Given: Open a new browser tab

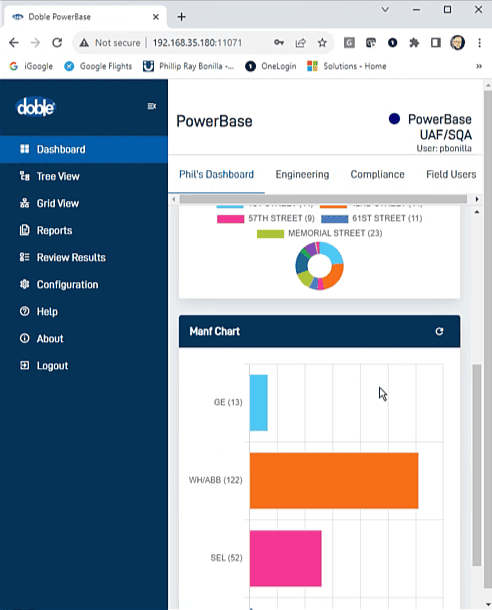Looking at the screenshot, I should (x=181, y=17).
